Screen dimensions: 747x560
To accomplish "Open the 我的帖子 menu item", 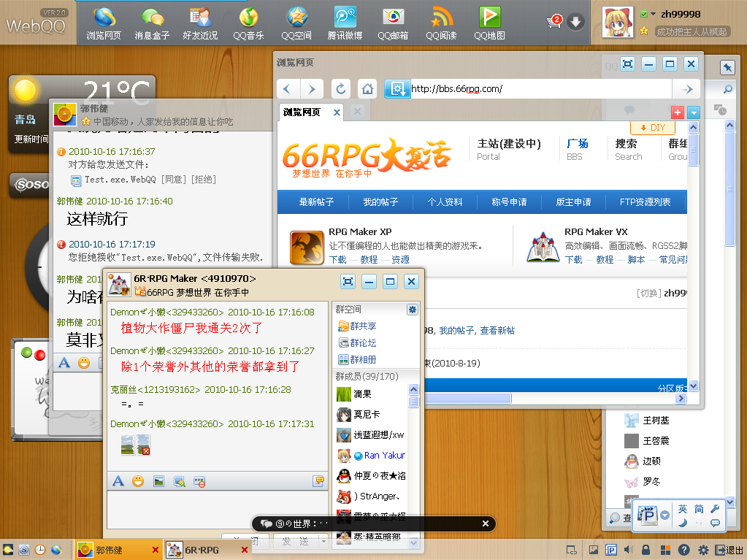I will [x=380, y=202].
